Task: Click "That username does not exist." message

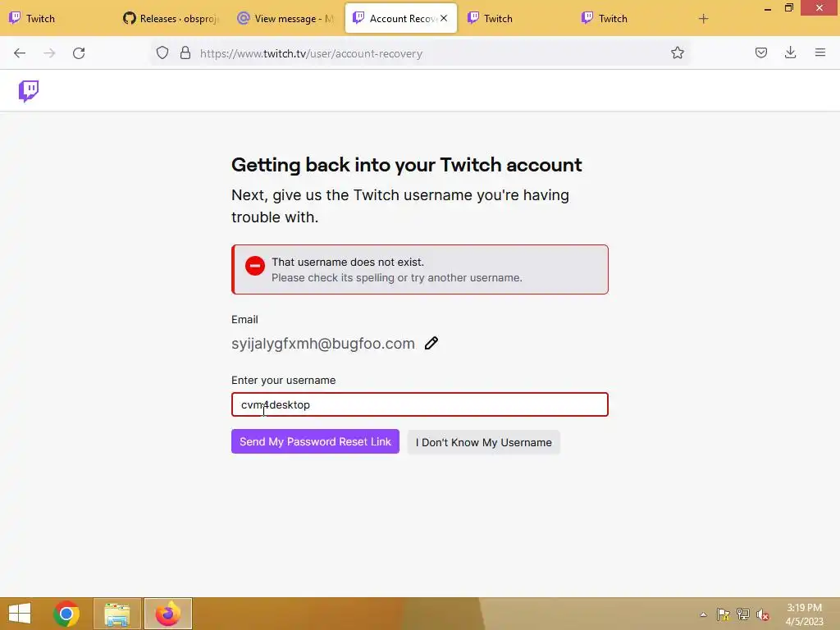Action: (348, 262)
